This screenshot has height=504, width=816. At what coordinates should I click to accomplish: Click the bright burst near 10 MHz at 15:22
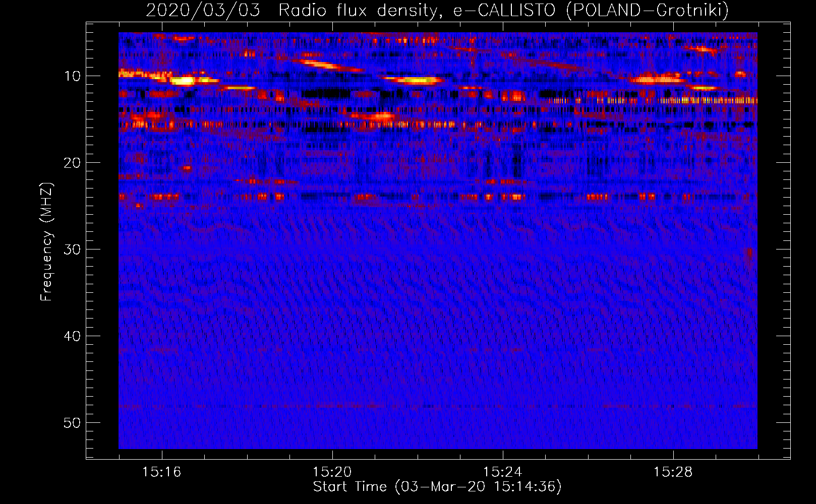pyautogui.click(x=414, y=80)
